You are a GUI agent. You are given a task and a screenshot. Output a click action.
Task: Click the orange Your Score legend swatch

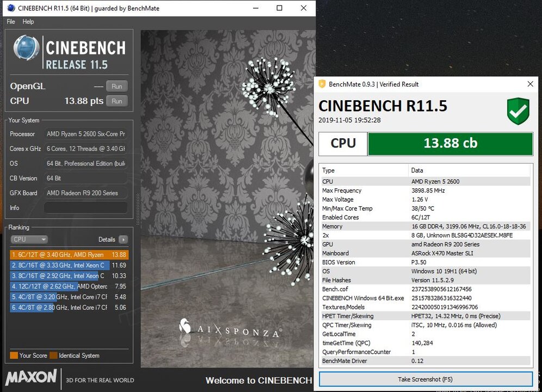point(14,356)
